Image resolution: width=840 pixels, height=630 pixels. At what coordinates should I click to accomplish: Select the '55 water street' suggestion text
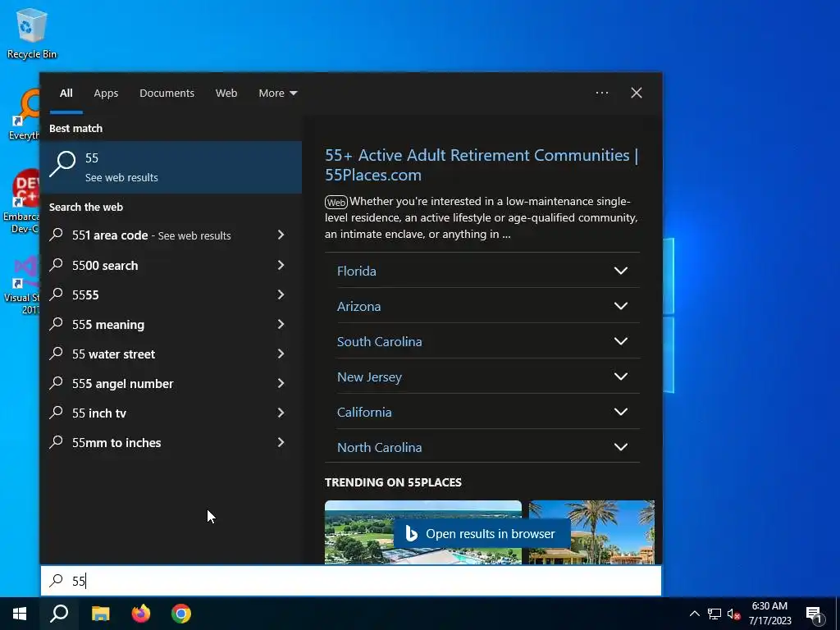point(113,354)
